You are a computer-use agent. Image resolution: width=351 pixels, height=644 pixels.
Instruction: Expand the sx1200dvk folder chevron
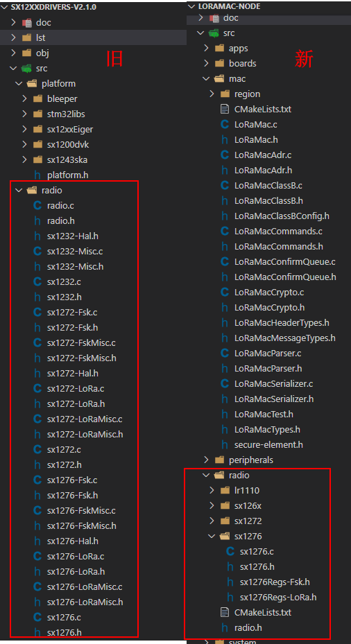tap(25, 145)
